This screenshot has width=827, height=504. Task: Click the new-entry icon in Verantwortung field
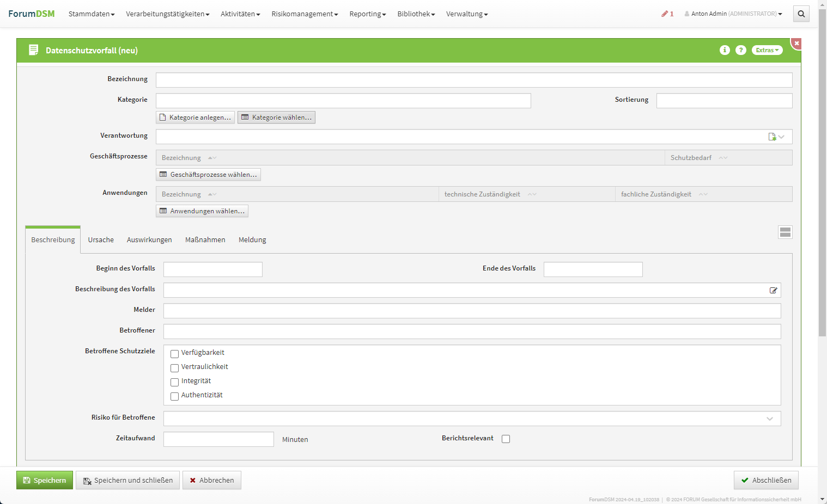(772, 137)
